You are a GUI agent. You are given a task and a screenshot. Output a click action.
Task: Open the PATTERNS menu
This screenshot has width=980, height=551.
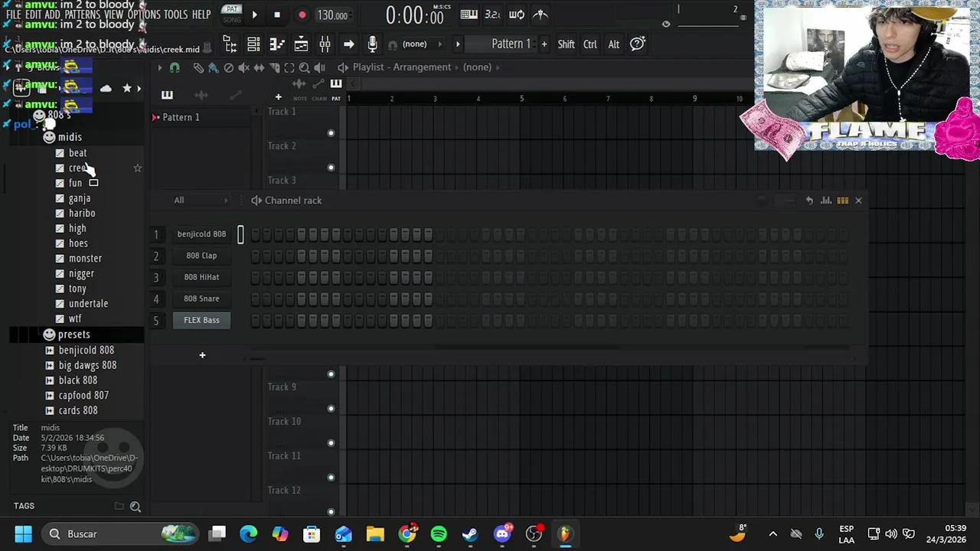click(82, 15)
